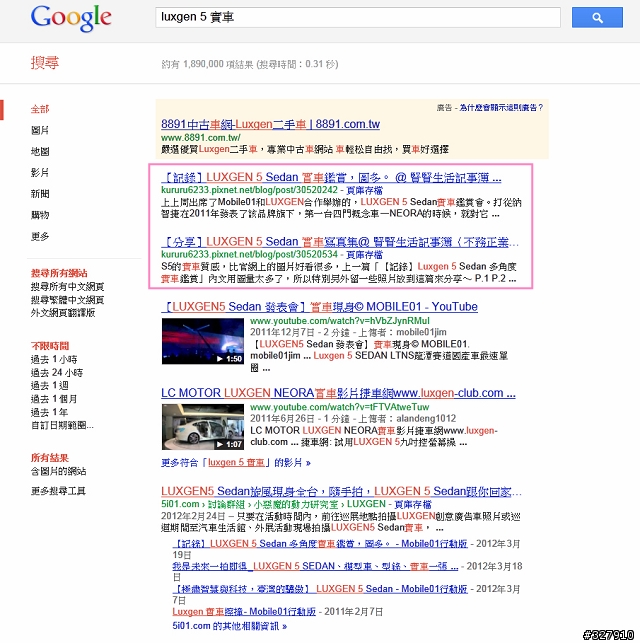This screenshot has height=643, width=640.
Task: Click the Google logo
Action: (71, 18)
